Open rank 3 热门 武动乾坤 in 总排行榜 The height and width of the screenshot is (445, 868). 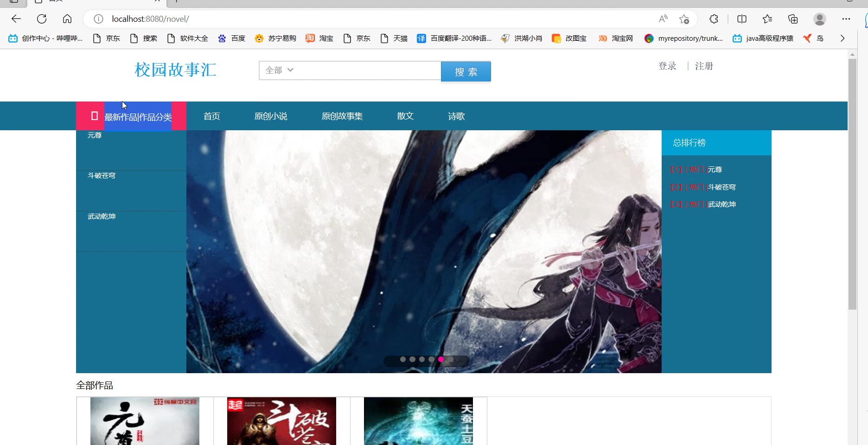tap(703, 204)
